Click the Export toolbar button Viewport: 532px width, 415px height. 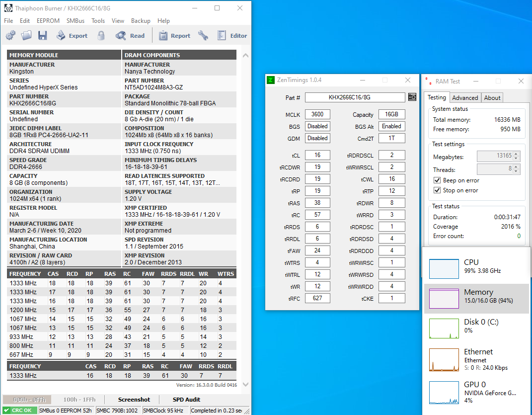72,35
